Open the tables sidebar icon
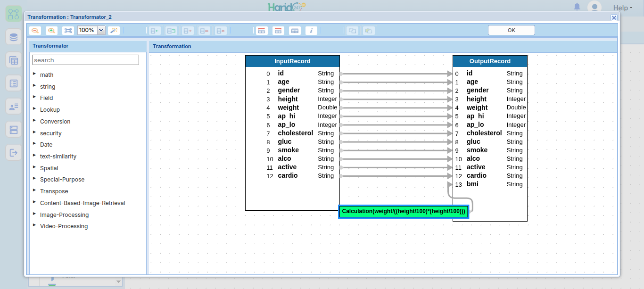644x289 pixels. pyautogui.click(x=14, y=60)
